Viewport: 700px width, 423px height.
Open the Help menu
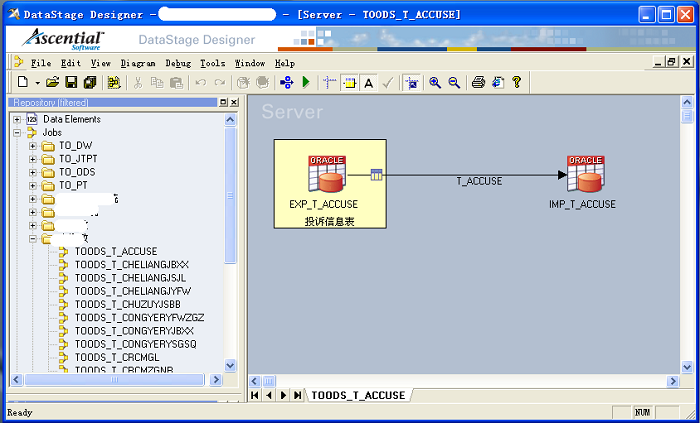pos(285,63)
